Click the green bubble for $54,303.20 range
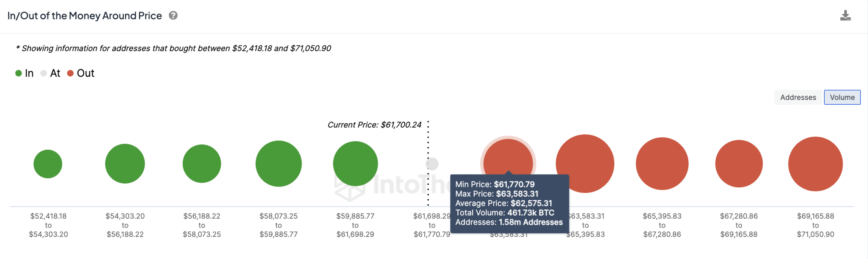Screen dimensions: 868x259 [125, 164]
